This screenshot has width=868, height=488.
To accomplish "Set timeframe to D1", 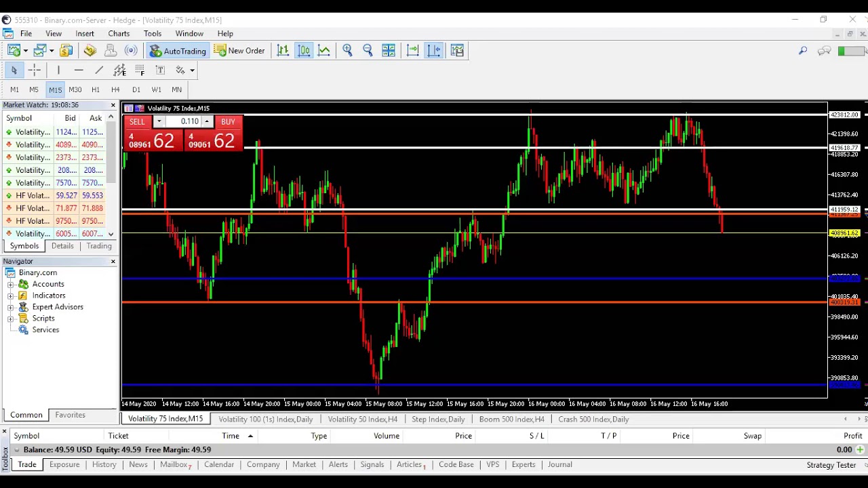I will (136, 89).
